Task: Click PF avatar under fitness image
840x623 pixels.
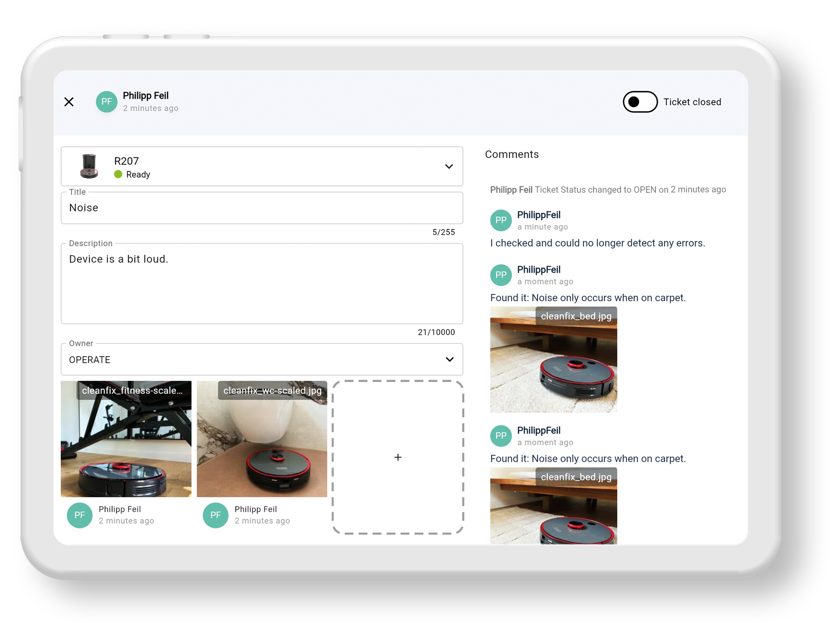Action: (x=80, y=515)
